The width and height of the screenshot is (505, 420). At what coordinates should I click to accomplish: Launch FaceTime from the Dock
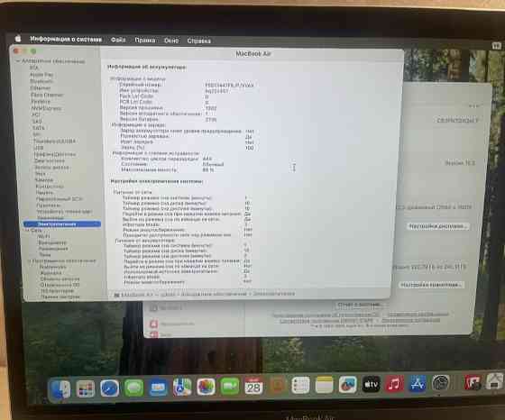[230, 387]
